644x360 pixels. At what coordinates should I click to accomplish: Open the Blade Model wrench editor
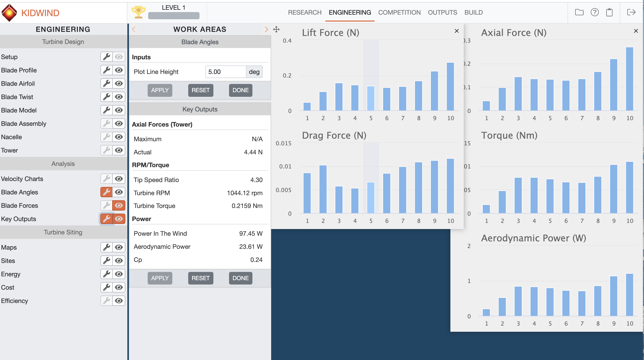[107, 110]
